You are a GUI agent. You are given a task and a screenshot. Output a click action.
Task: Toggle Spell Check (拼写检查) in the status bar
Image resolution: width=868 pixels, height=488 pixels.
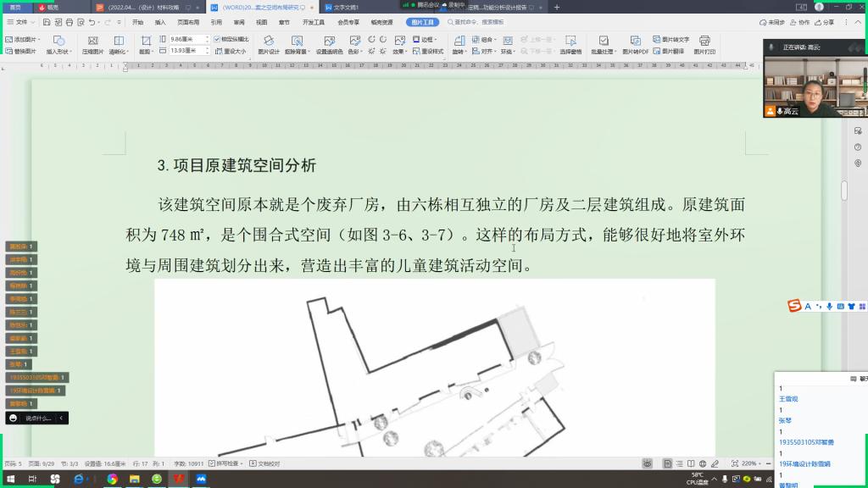pos(225,463)
